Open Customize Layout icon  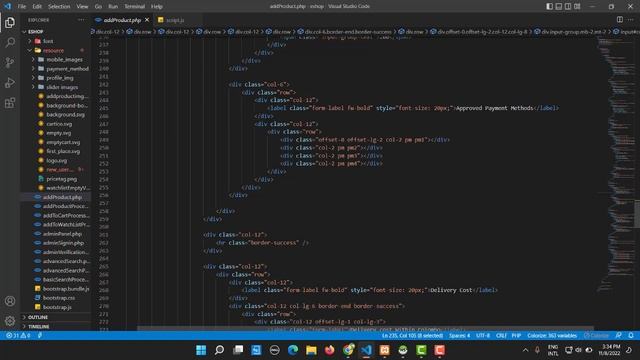click(x=577, y=6)
